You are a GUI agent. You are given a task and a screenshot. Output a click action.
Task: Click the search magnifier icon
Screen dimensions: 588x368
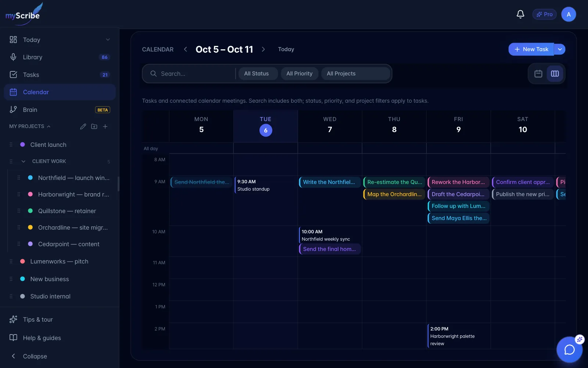click(x=154, y=74)
